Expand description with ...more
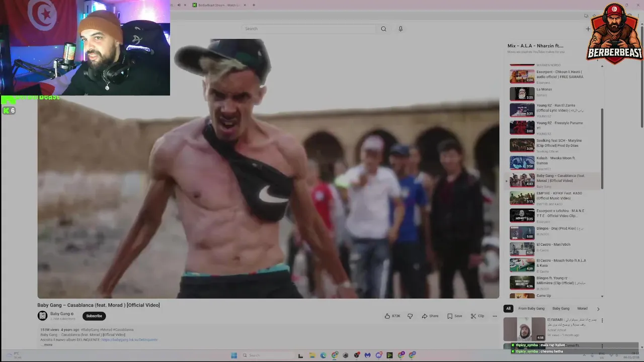Screen dimensions: 644x362 click(x=46, y=344)
